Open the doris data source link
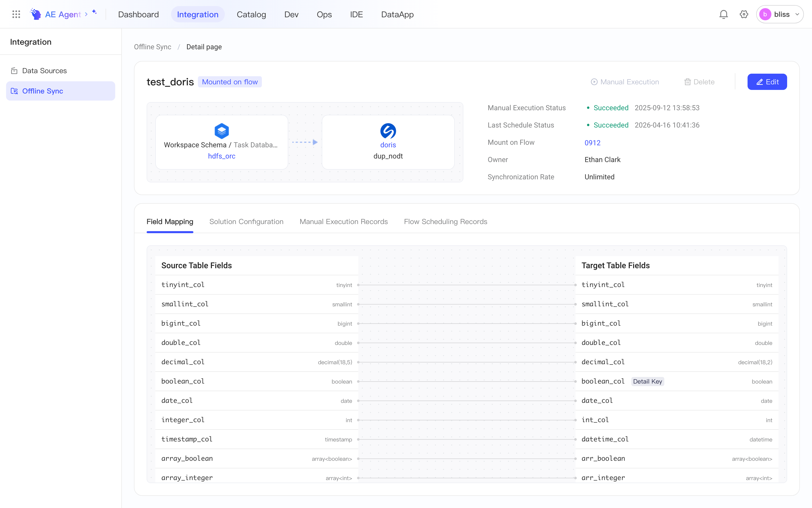The width and height of the screenshot is (812, 508). pyautogui.click(x=388, y=145)
